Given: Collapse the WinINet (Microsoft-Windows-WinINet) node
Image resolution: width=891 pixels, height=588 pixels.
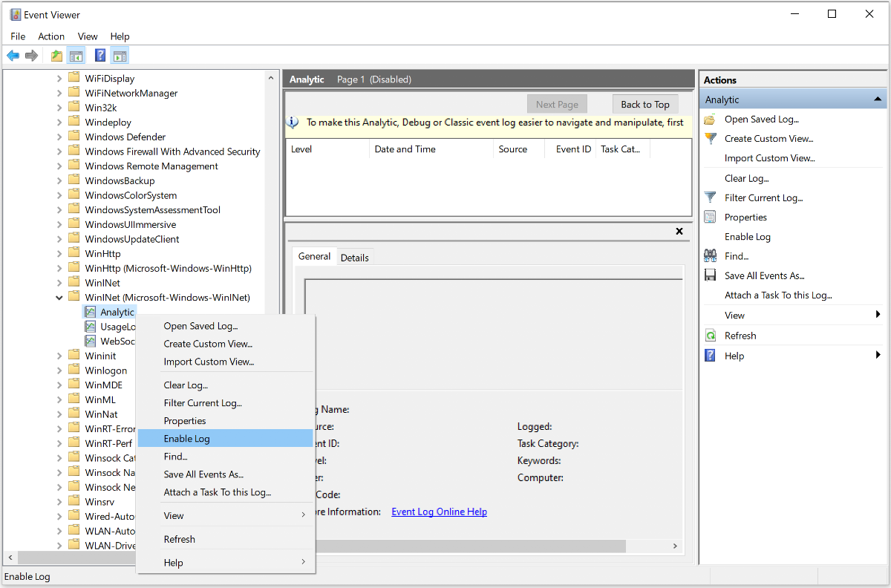Looking at the screenshot, I should (59, 298).
